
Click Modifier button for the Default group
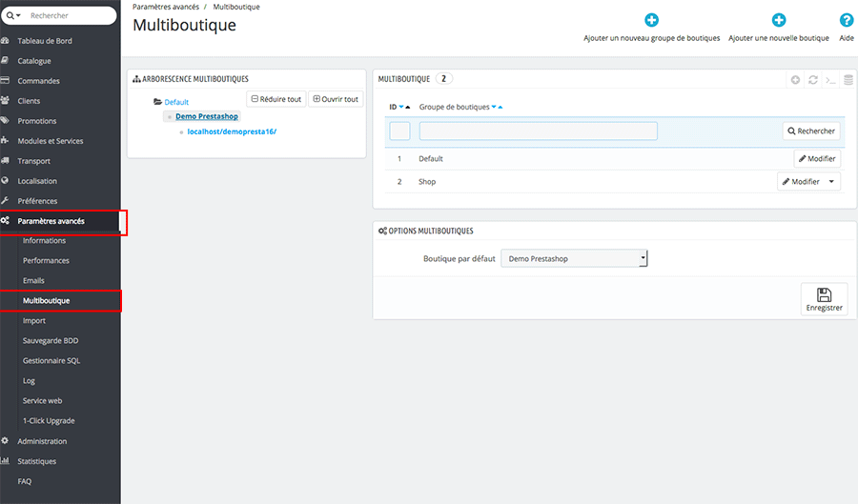(x=817, y=159)
